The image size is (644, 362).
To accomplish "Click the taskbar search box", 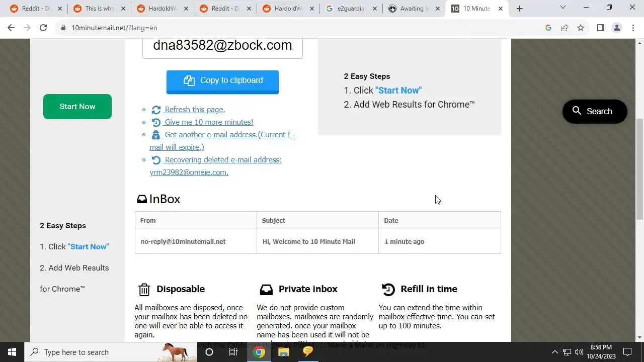I will [111, 352].
